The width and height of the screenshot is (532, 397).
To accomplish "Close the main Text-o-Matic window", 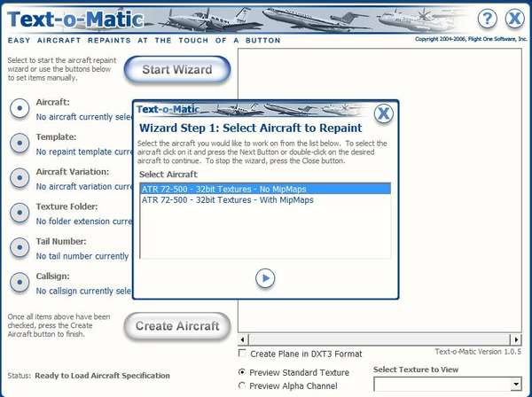I will click(x=514, y=19).
